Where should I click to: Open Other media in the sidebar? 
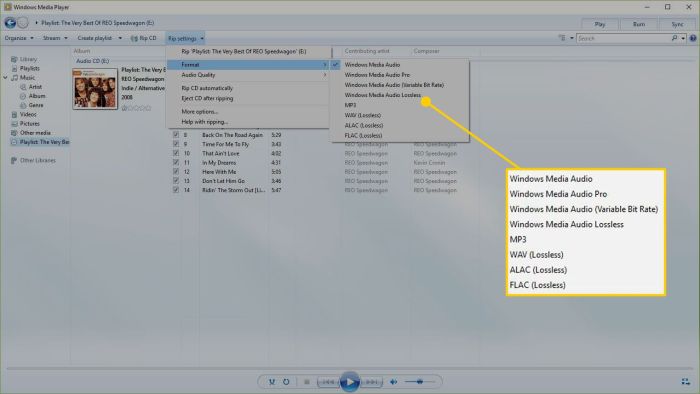35,133
